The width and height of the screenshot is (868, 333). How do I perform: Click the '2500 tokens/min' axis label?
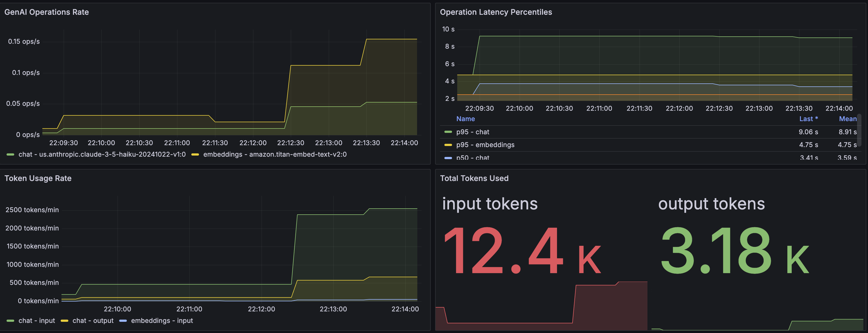coord(32,210)
